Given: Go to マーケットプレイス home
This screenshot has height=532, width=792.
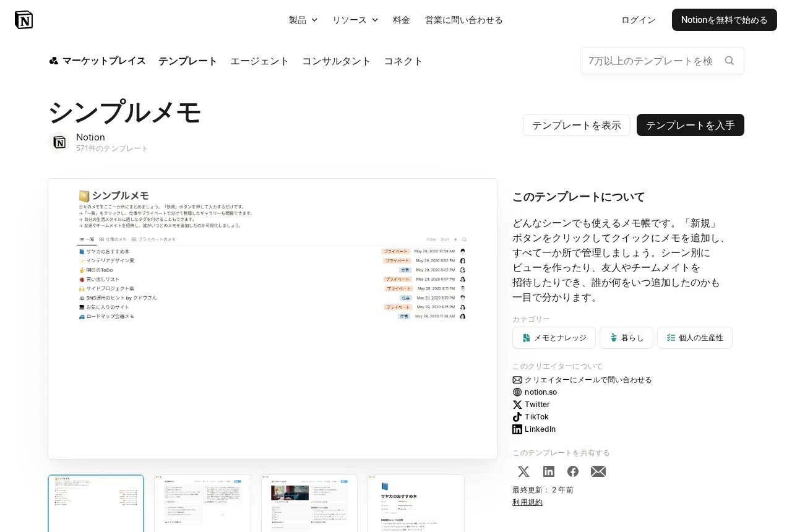Looking at the screenshot, I should [97, 61].
